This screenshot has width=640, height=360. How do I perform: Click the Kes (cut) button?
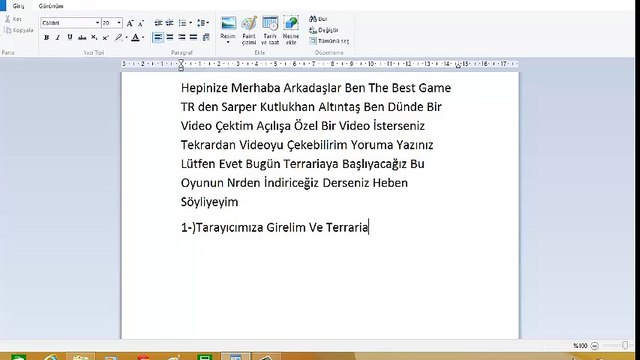pyautogui.click(x=13, y=19)
